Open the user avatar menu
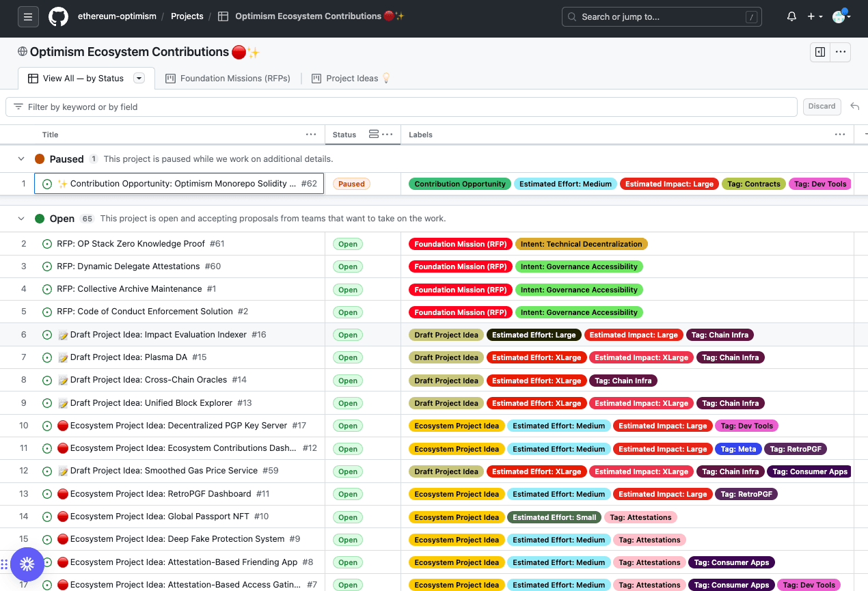868x591 pixels. click(x=839, y=16)
